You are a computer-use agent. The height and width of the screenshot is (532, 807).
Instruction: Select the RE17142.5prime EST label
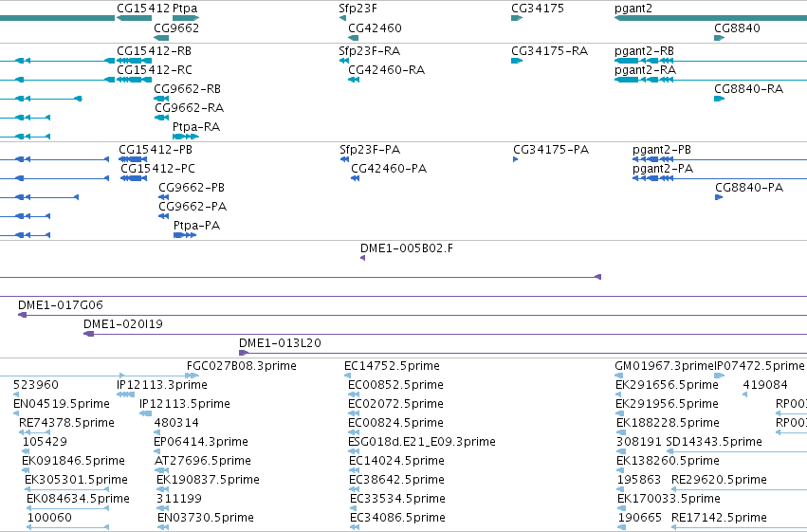tap(719, 518)
